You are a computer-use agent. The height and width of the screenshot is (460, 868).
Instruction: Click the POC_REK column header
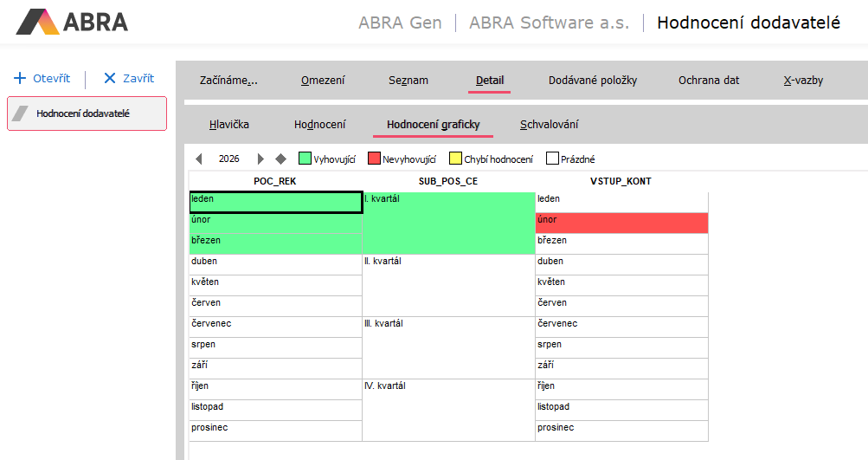point(275,181)
